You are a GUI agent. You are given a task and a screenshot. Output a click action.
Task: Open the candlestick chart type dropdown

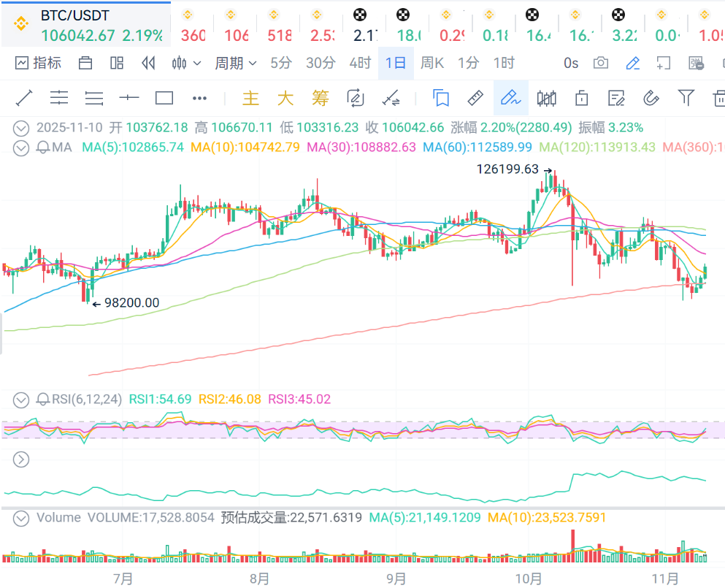[x=186, y=64]
